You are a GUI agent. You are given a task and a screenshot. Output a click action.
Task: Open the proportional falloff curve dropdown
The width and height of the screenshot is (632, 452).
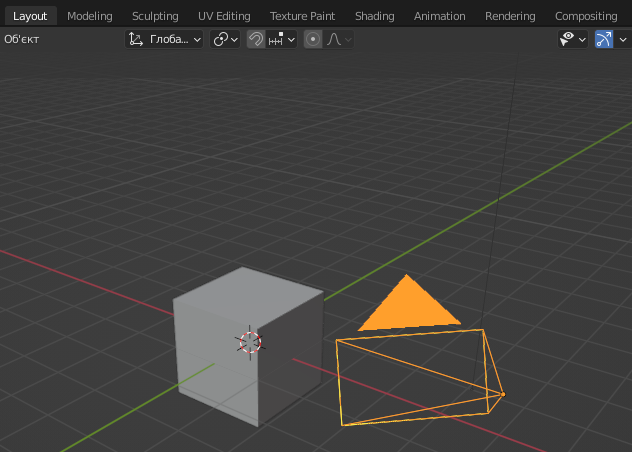pyautogui.click(x=339, y=40)
